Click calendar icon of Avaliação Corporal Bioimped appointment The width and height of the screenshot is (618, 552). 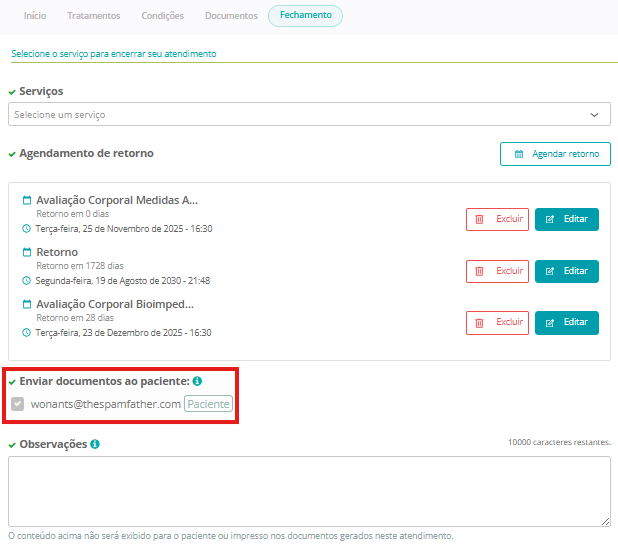[27, 304]
